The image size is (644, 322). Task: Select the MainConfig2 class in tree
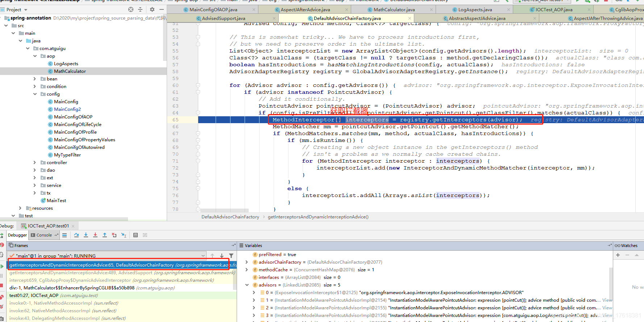[x=67, y=109]
